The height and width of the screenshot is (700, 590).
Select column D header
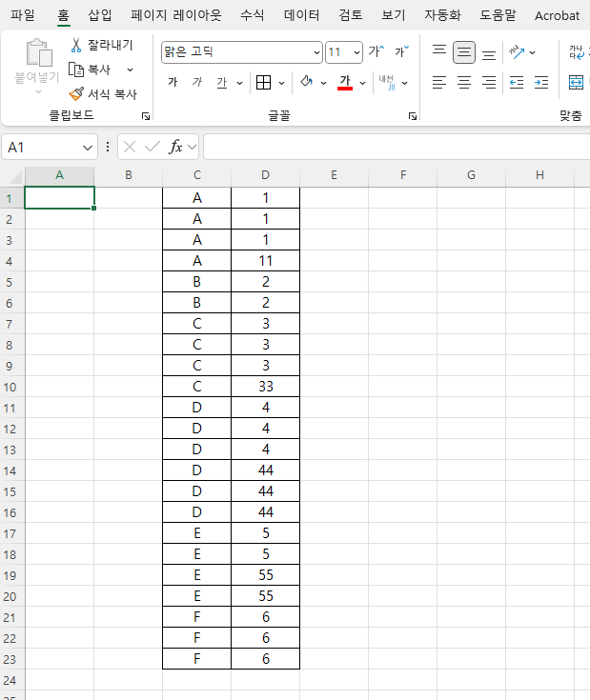[265, 175]
